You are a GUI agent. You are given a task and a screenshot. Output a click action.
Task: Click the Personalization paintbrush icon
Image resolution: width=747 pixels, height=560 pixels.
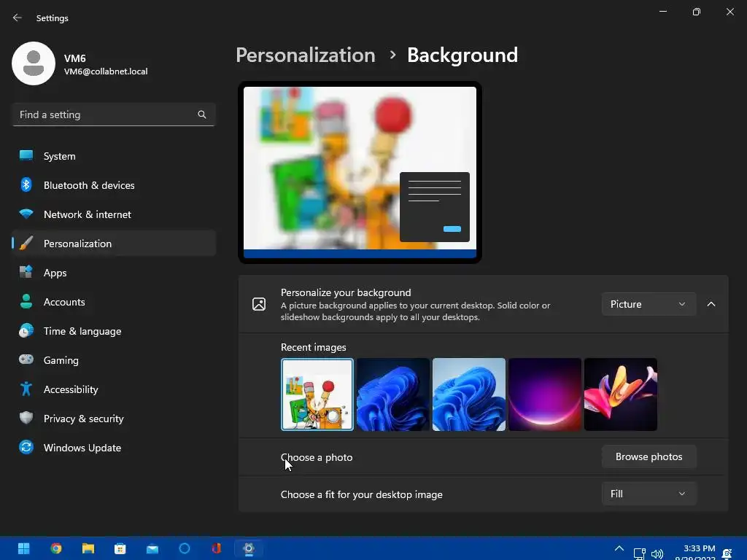[x=26, y=244]
